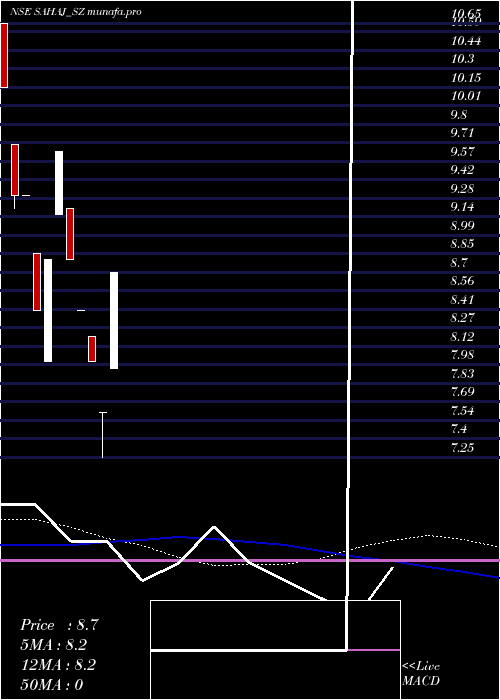This screenshot has height=700, width=500.
Task: Select the 7.54 price axis label
Action: (x=462, y=410)
